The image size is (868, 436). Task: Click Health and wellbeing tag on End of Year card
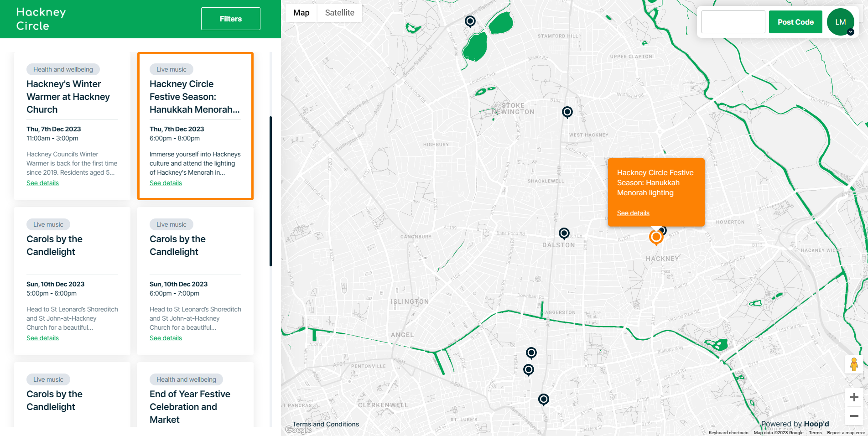point(186,379)
